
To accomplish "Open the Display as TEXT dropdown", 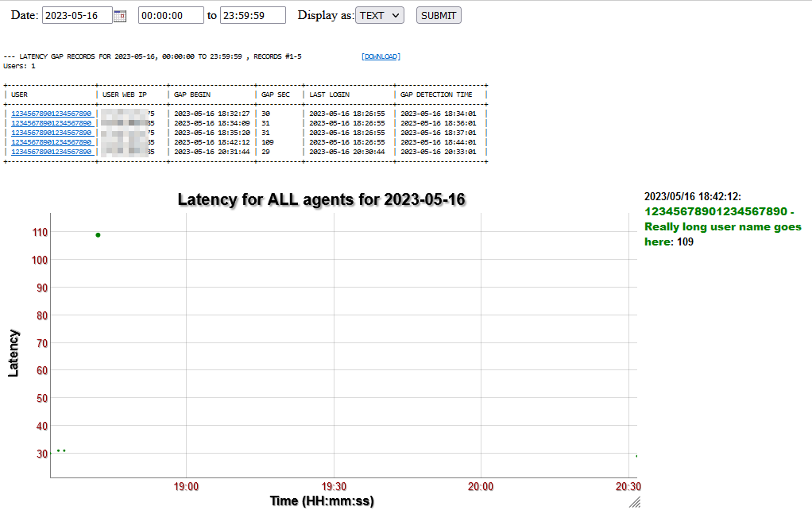I will click(380, 16).
